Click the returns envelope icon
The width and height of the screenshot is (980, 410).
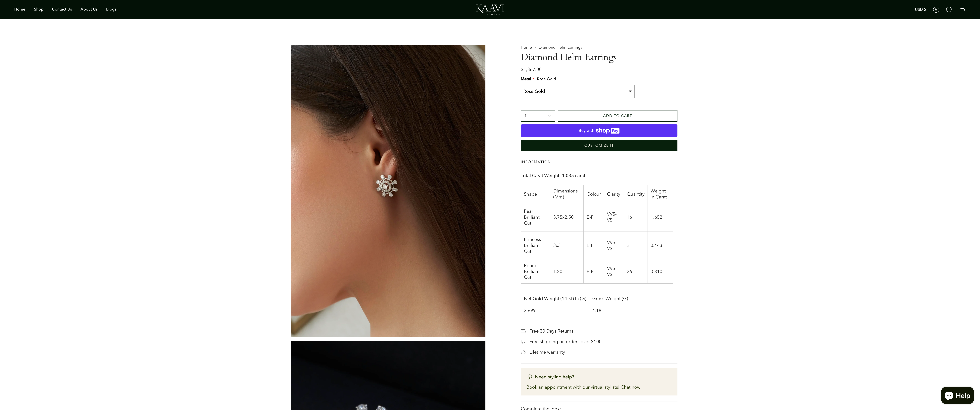coord(523,331)
